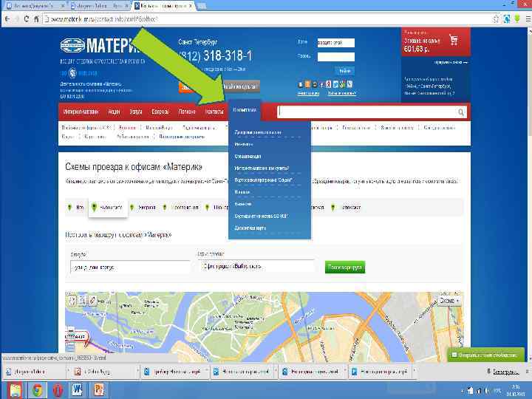Select Сертификат качества ISO 9001 entry

pyautogui.click(x=262, y=216)
